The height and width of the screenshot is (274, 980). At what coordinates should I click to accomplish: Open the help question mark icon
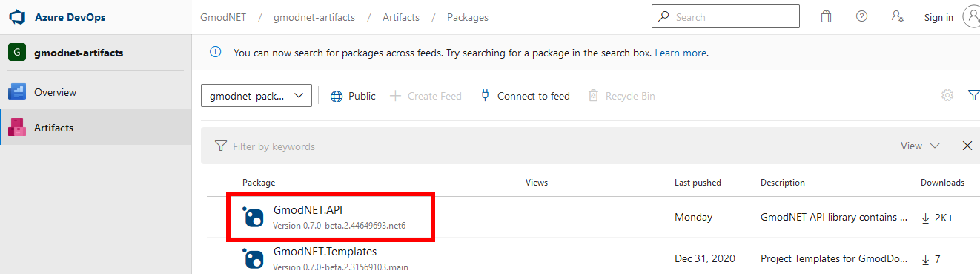tap(861, 16)
